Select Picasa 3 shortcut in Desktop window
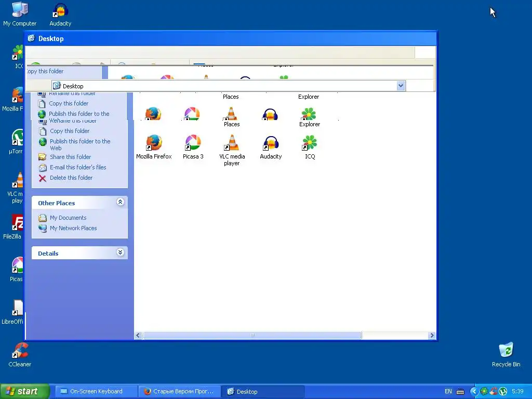 click(x=193, y=147)
